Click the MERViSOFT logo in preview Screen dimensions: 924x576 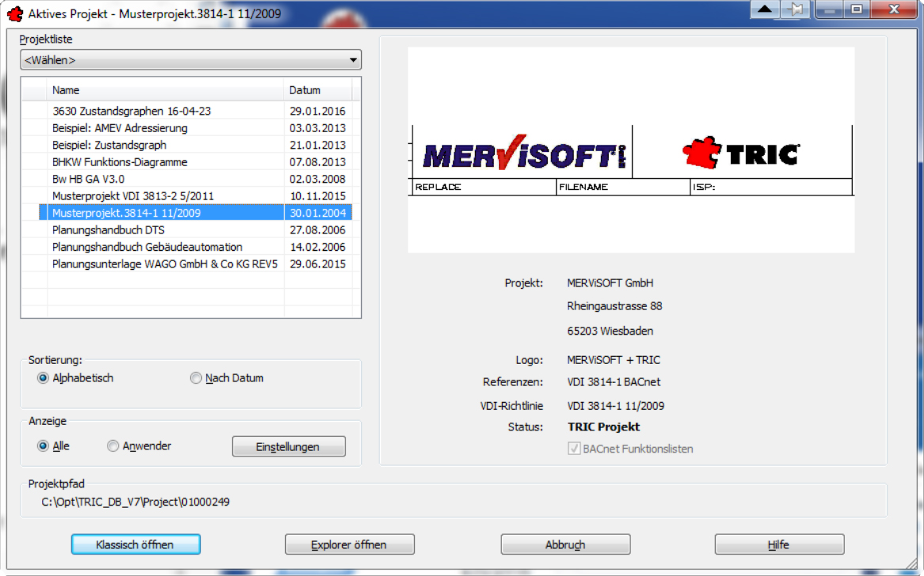pos(523,153)
